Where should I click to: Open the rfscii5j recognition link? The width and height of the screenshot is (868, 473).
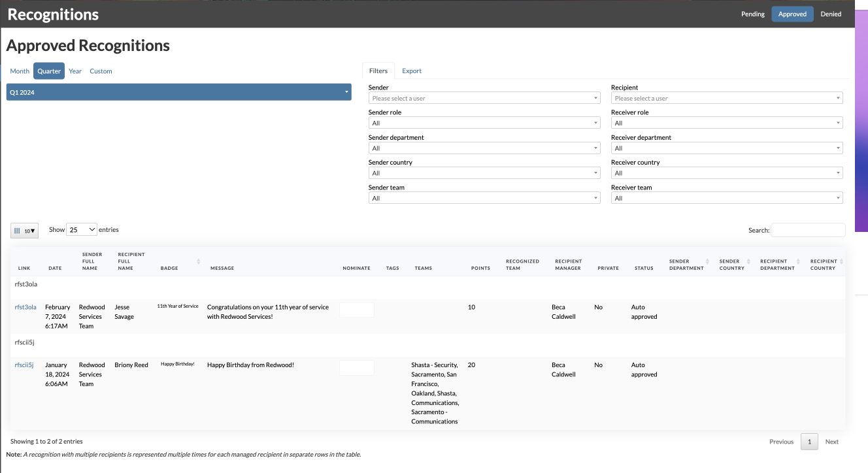click(24, 365)
